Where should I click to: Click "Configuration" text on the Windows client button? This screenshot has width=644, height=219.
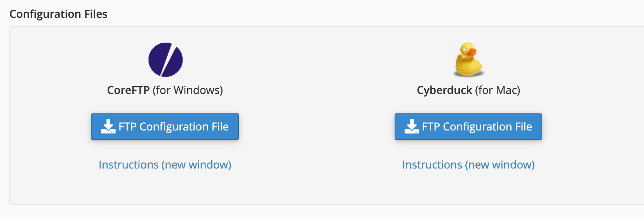174,127
